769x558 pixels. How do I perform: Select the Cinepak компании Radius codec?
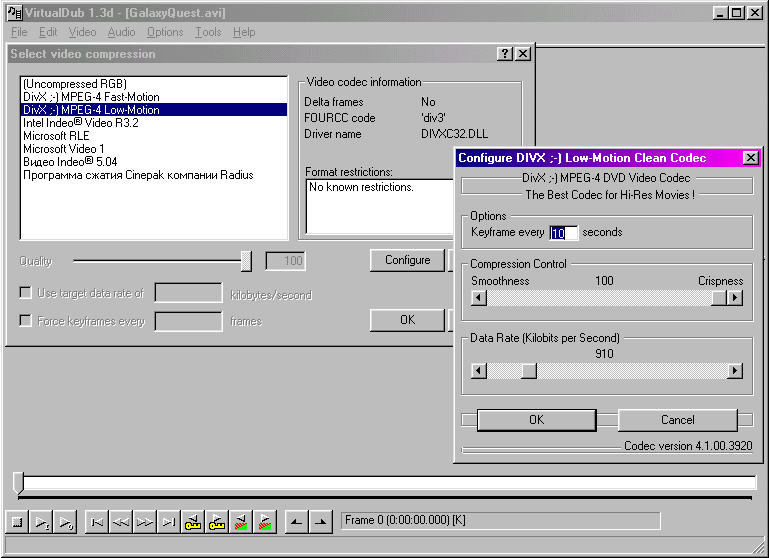[154, 175]
